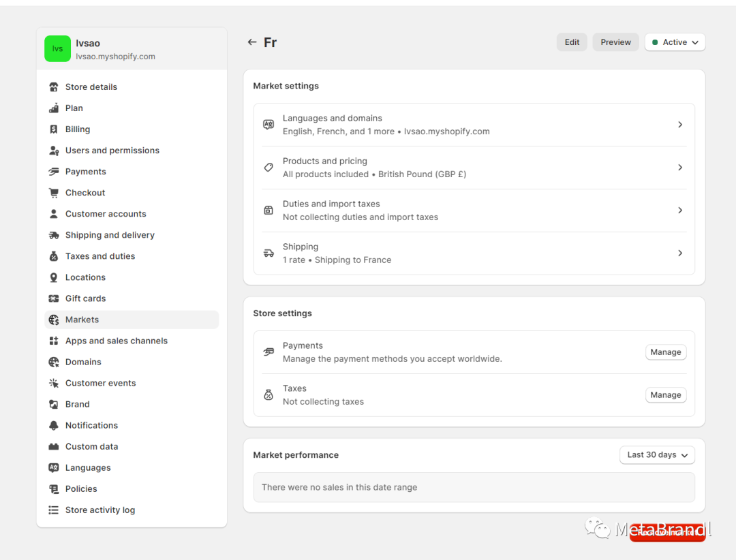Viewport: 736px width, 560px height.
Task: Click the Users and permissions icon
Action: (54, 150)
